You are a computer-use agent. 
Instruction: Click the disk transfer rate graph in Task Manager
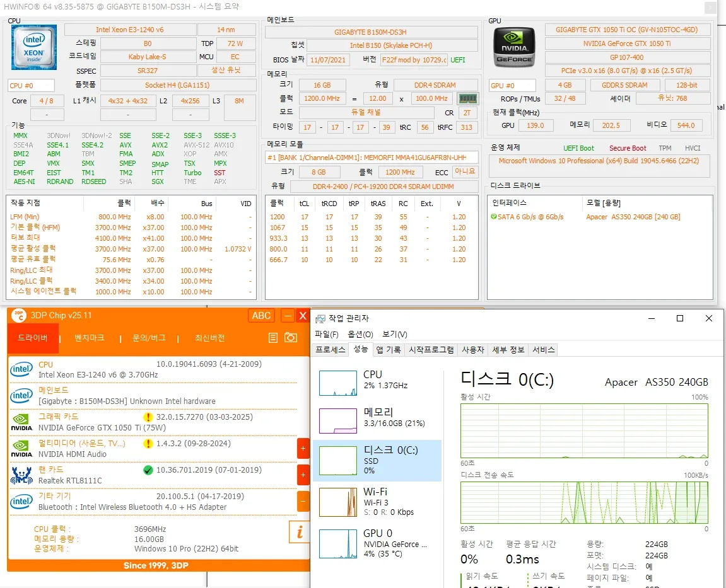(x=584, y=502)
